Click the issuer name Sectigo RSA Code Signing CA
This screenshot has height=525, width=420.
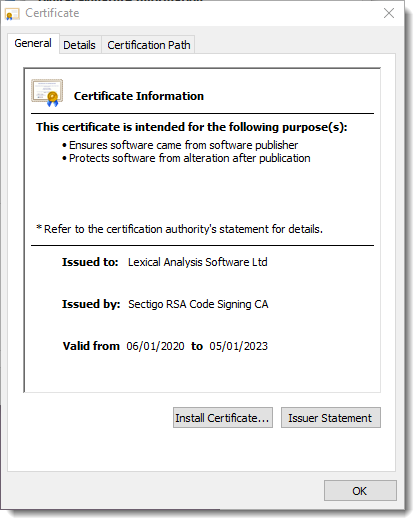click(x=198, y=304)
